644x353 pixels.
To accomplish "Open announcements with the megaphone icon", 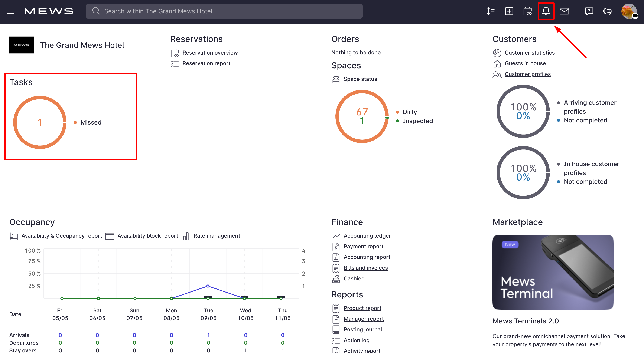I will pos(608,11).
